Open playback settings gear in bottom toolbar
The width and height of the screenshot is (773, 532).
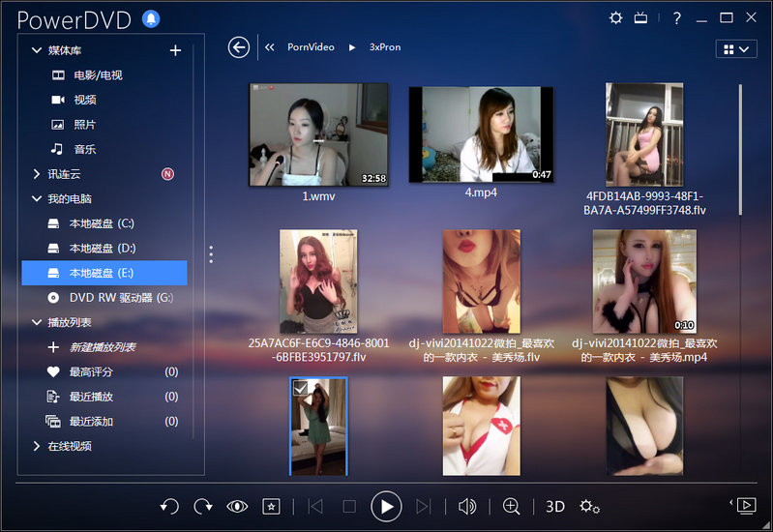[x=589, y=506]
